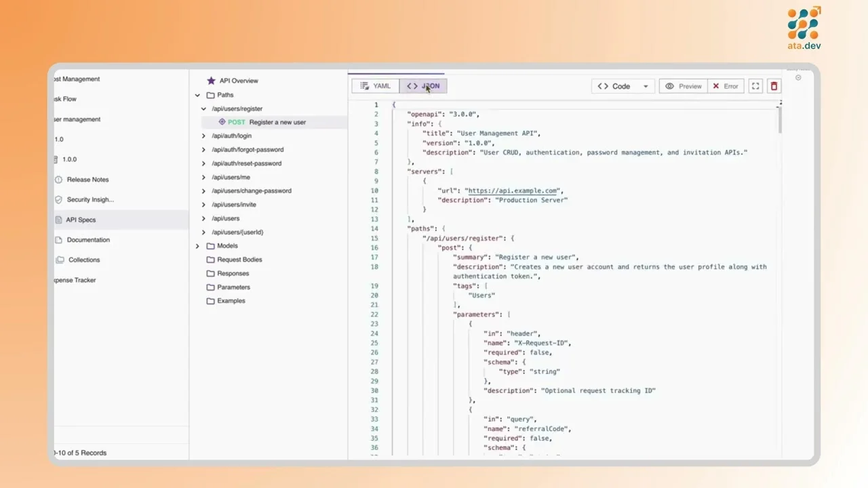
Task: Select API Specs in the sidebar
Action: 80,220
